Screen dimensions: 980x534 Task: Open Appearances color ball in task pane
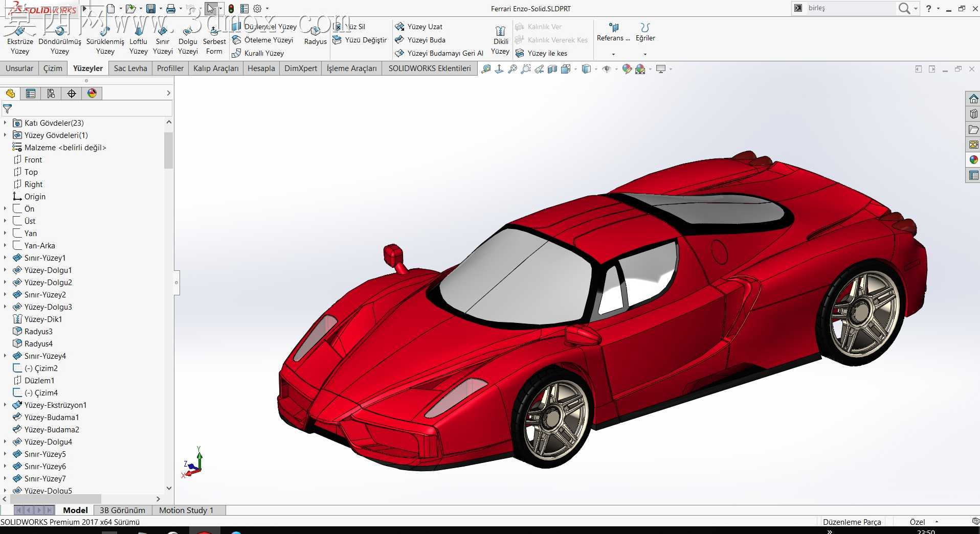(x=973, y=160)
